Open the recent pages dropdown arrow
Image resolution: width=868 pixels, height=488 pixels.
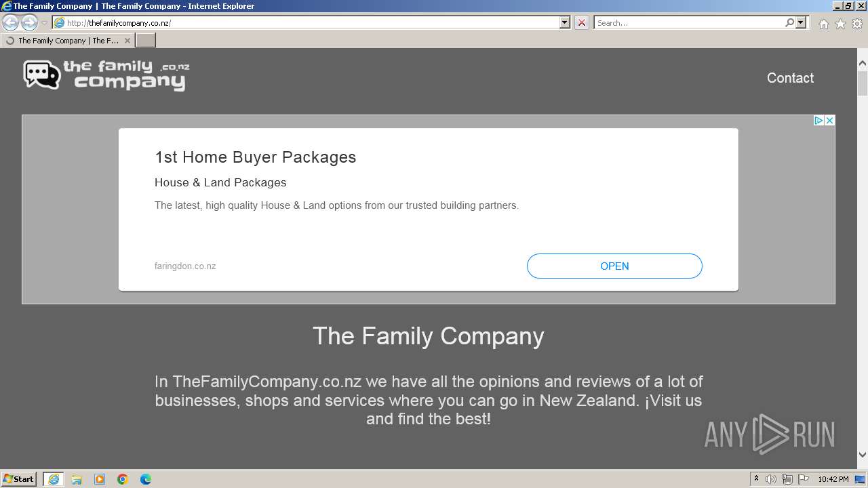point(44,23)
